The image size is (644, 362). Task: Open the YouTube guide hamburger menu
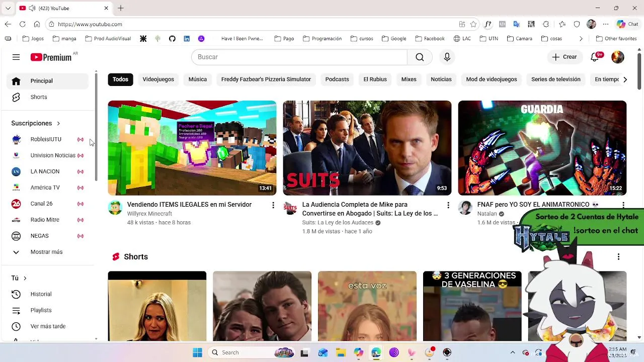(x=16, y=57)
